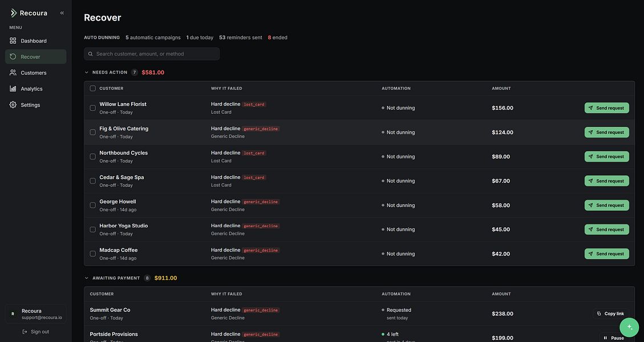
Task: Click Not dunning status for George Howell
Action: (x=398, y=205)
